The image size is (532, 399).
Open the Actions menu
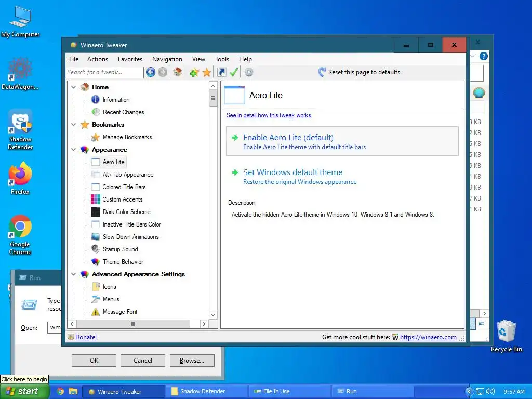97,59
